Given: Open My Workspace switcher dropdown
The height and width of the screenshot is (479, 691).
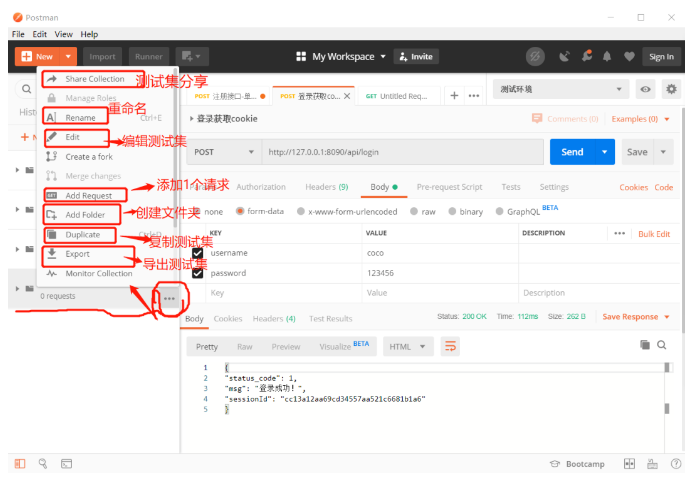Looking at the screenshot, I should [x=341, y=56].
